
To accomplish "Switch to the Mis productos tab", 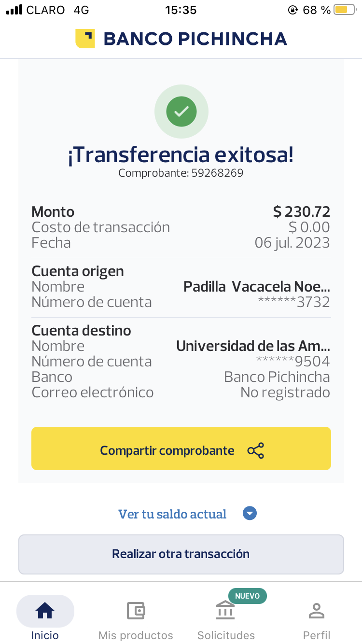I will [136, 634].
